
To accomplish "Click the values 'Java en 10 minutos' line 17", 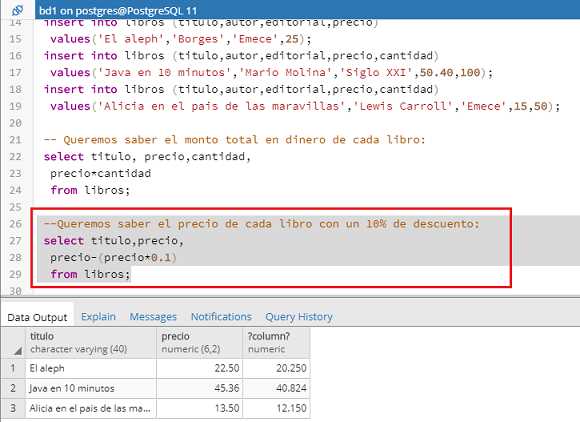I will tap(272, 72).
